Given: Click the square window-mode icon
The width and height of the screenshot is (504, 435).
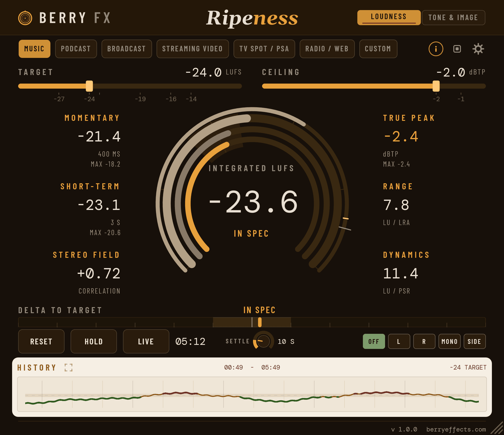Looking at the screenshot, I should click(457, 49).
